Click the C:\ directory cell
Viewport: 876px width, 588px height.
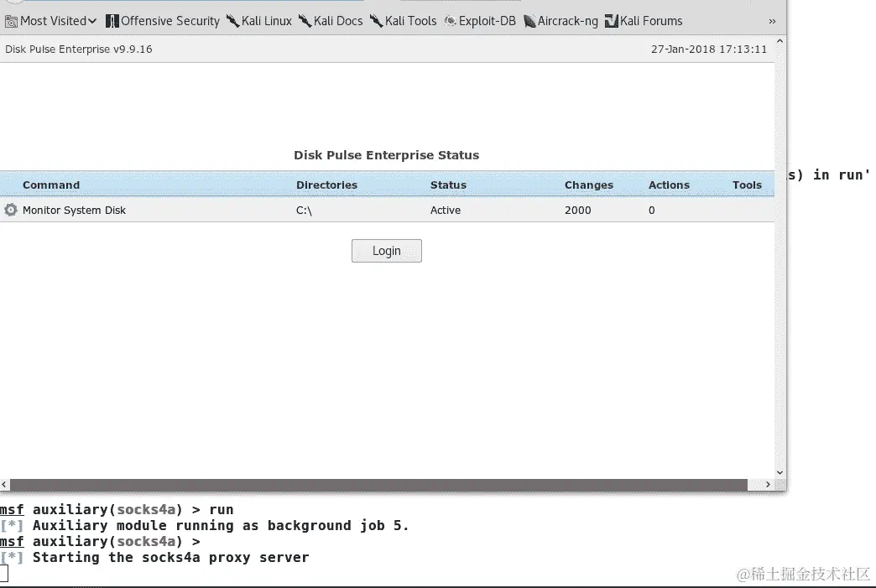click(304, 211)
